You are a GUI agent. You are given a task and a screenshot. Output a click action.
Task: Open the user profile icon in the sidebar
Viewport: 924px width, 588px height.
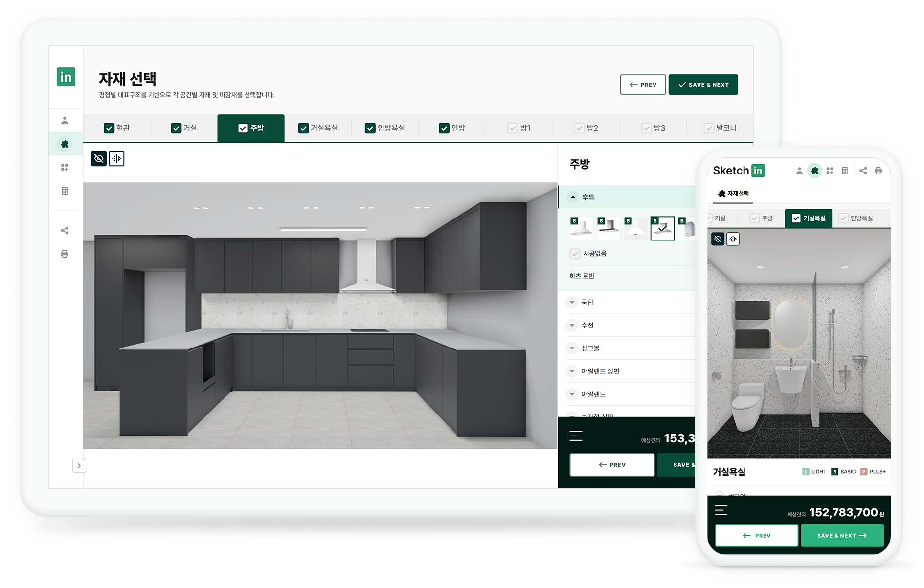pyautogui.click(x=65, y=121)
